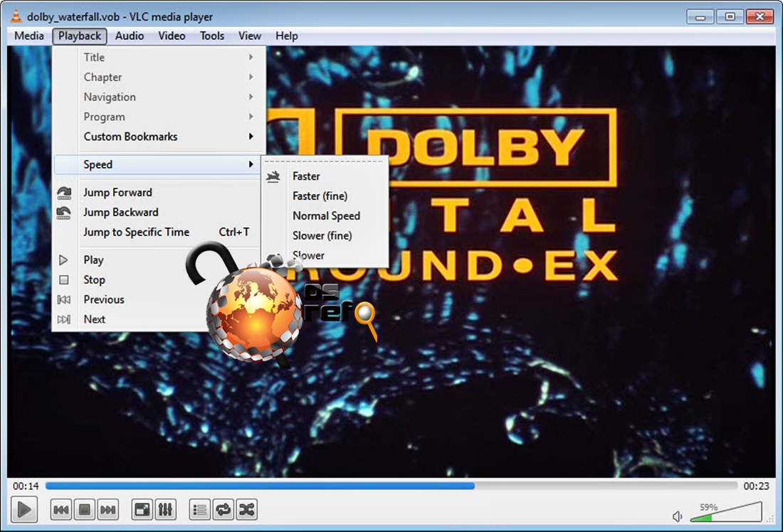The width and height of the screenshot is (783, 532).
Task: Click the Play button in the bottom toolbar
Action: [23, 509]
